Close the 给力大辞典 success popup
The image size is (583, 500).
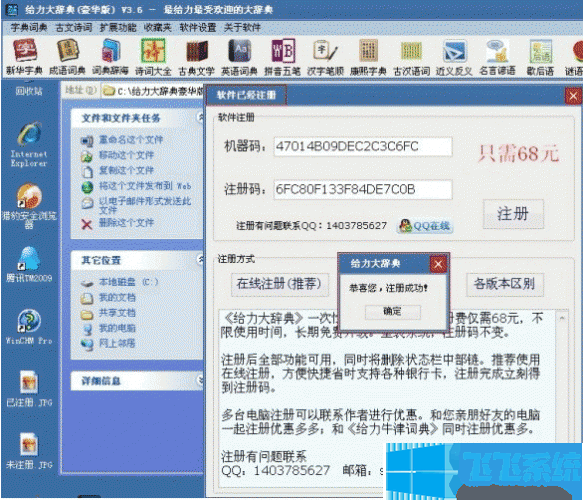point(438,264)
